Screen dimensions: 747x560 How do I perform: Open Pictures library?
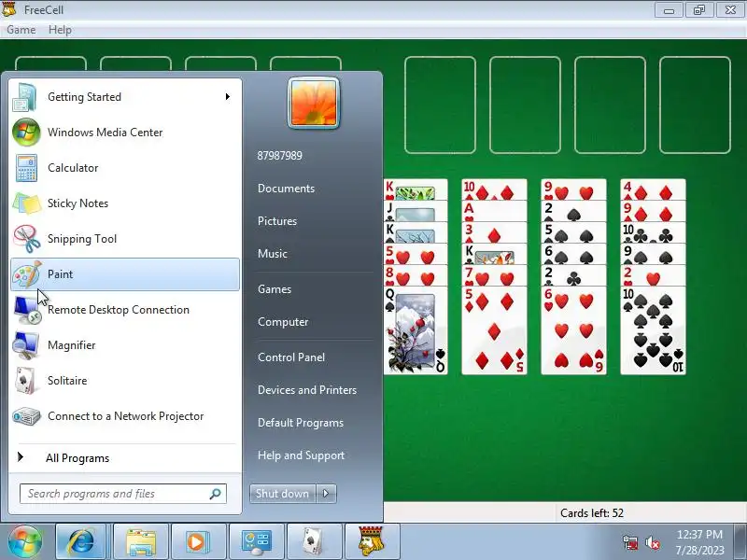tap(277, 221)
